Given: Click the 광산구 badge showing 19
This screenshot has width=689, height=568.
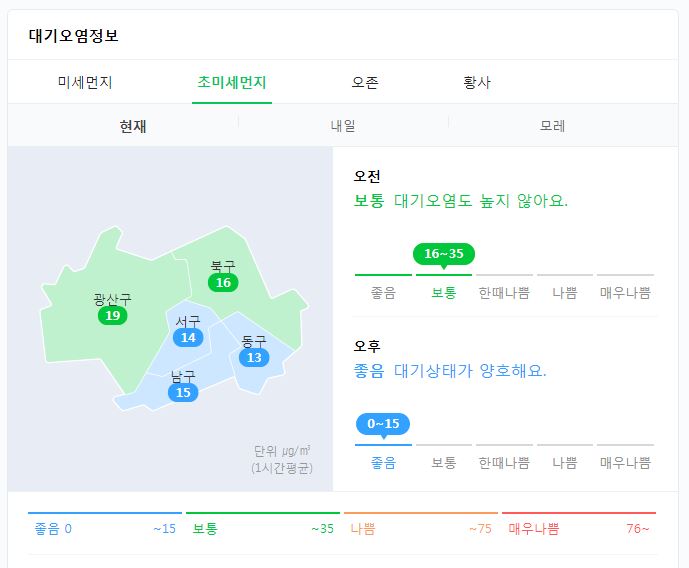Looking at the screenshot, I should click(x=112, y=315).
